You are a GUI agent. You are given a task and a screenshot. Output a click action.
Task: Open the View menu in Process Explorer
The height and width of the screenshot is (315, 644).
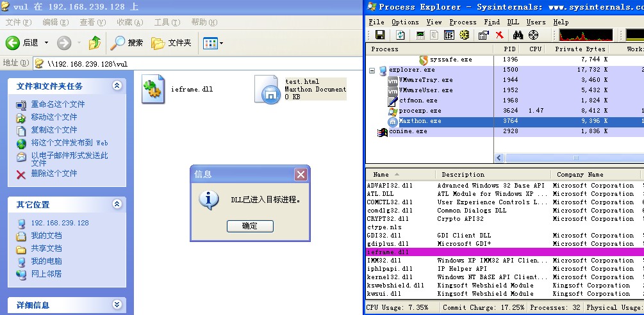434,22
